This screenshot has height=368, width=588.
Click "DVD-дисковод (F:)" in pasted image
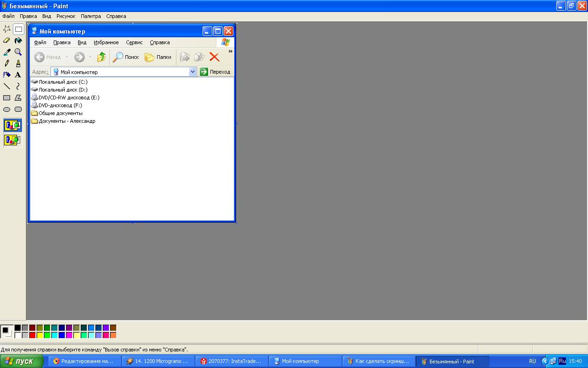coord(56,105)
